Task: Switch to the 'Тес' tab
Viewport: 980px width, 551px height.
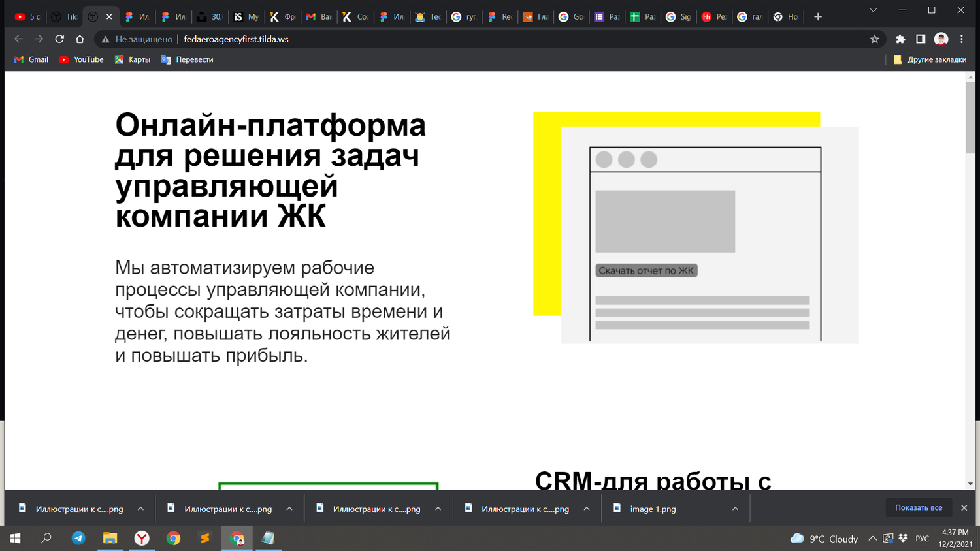Action: pos(429,17)
